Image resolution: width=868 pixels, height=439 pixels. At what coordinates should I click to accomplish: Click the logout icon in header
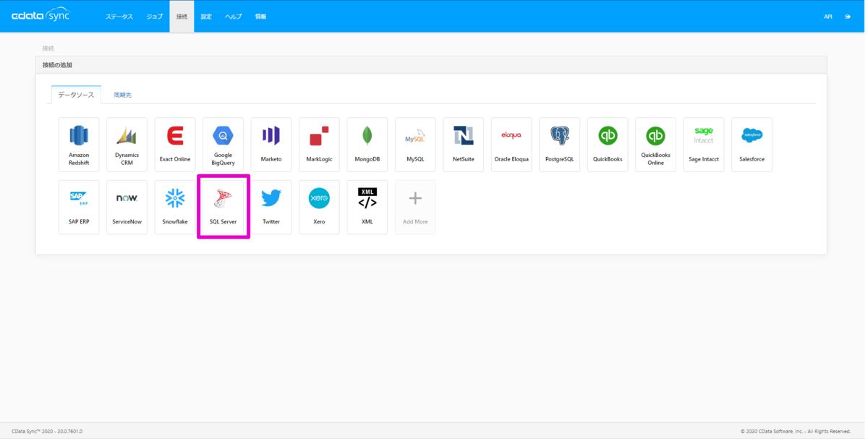848,17
